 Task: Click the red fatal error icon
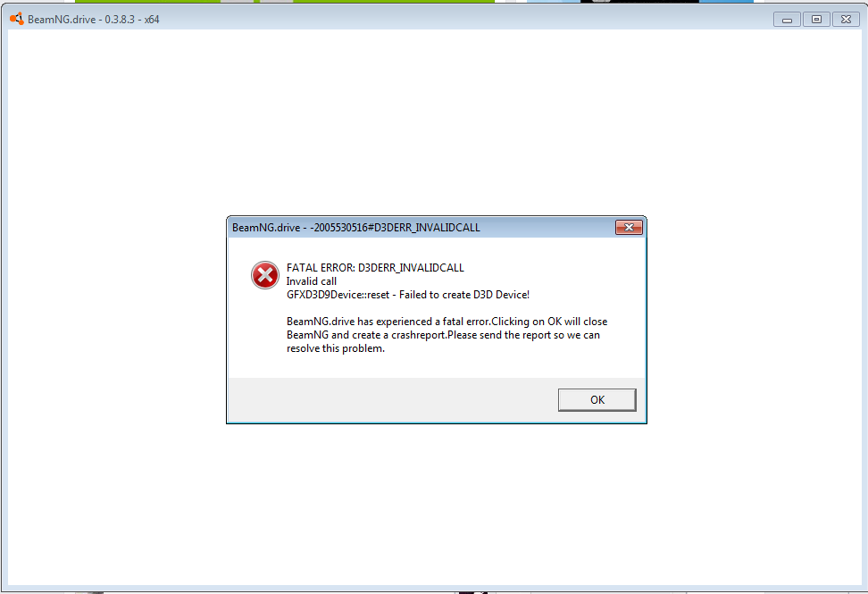(x=265, y=275)
